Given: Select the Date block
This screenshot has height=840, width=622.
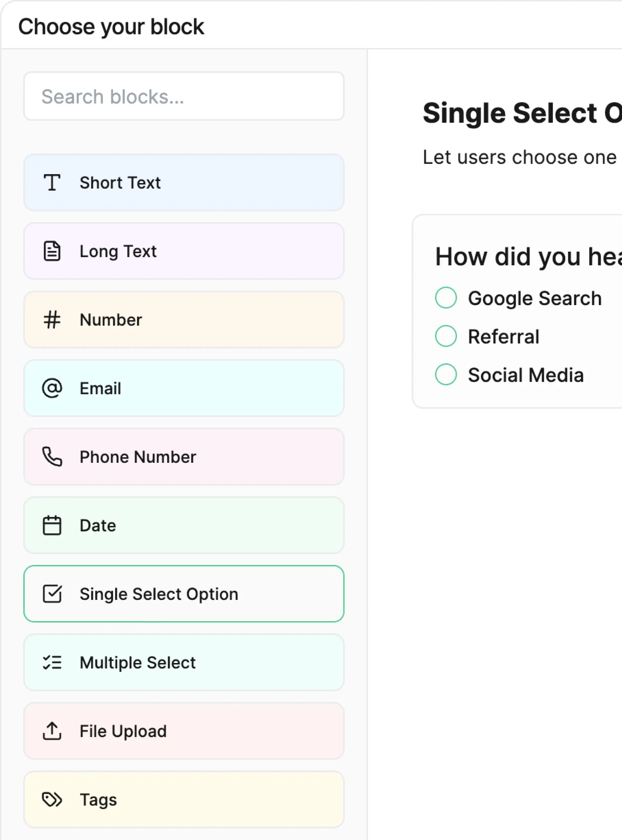Looking at the screenshot, I should 184,526.
